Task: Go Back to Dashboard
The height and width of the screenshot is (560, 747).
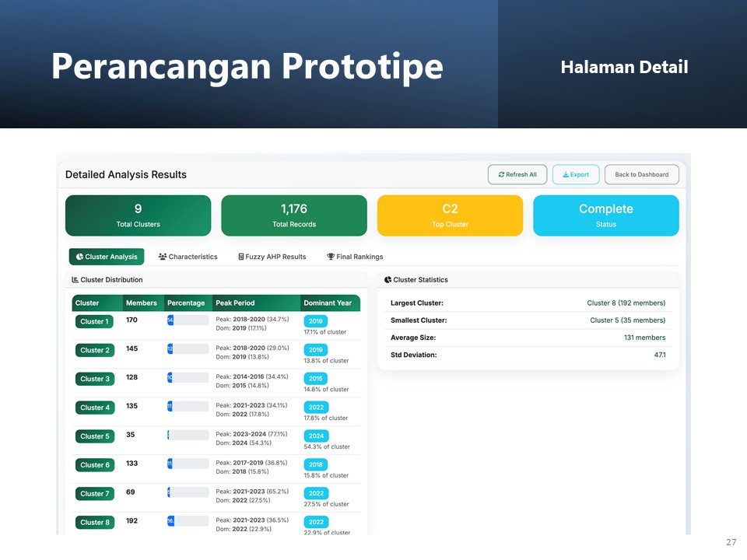Action: tap(641, 175)
